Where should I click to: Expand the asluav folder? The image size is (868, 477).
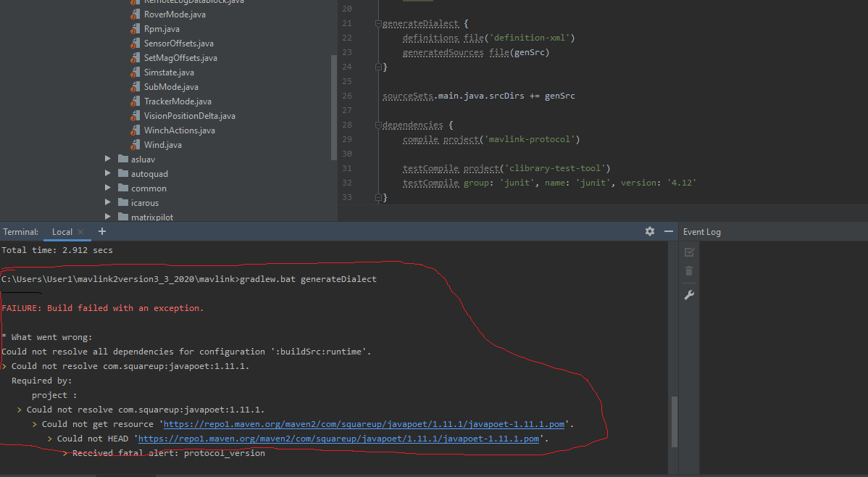(107, 159)
